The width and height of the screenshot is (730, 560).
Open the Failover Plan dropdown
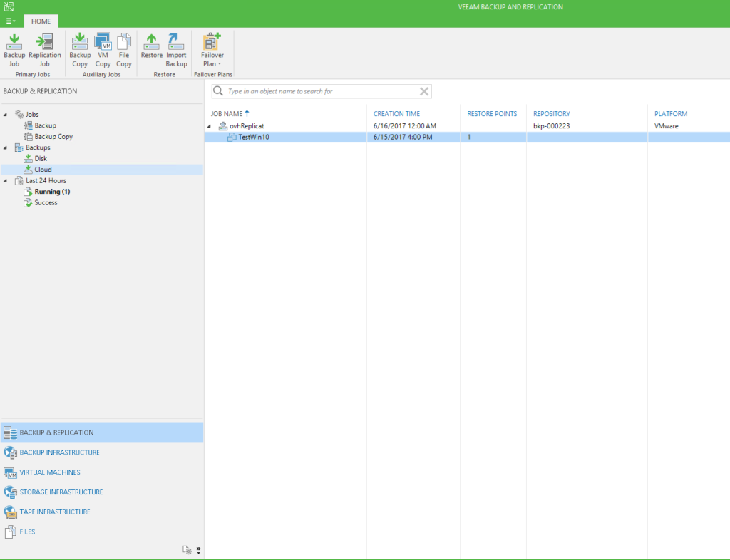[212, 51]
